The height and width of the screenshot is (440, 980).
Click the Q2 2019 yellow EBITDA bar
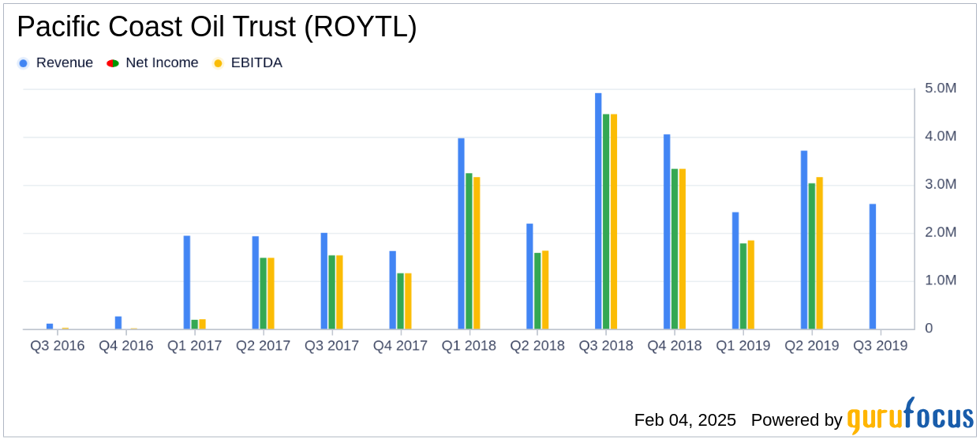tap(820, 253)
